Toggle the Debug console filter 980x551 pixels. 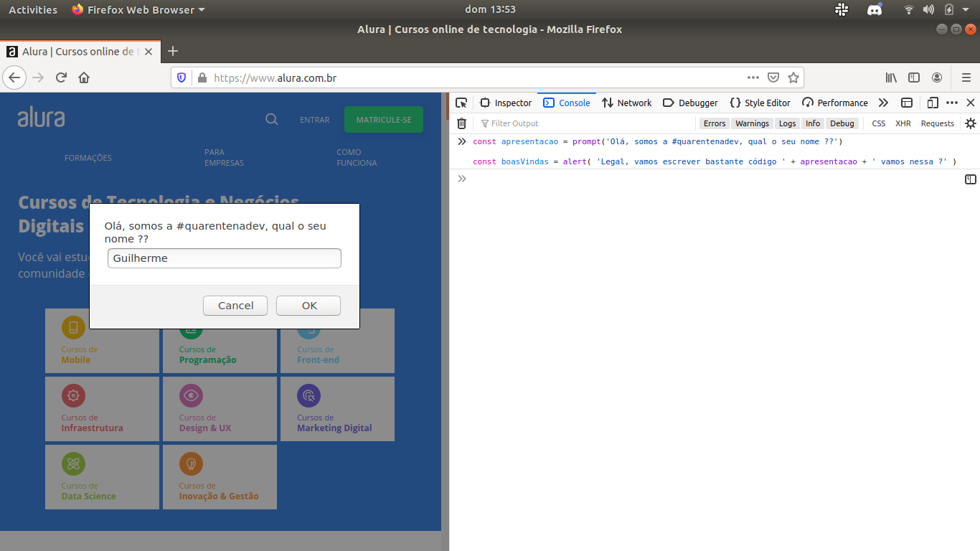coord(842,123)
